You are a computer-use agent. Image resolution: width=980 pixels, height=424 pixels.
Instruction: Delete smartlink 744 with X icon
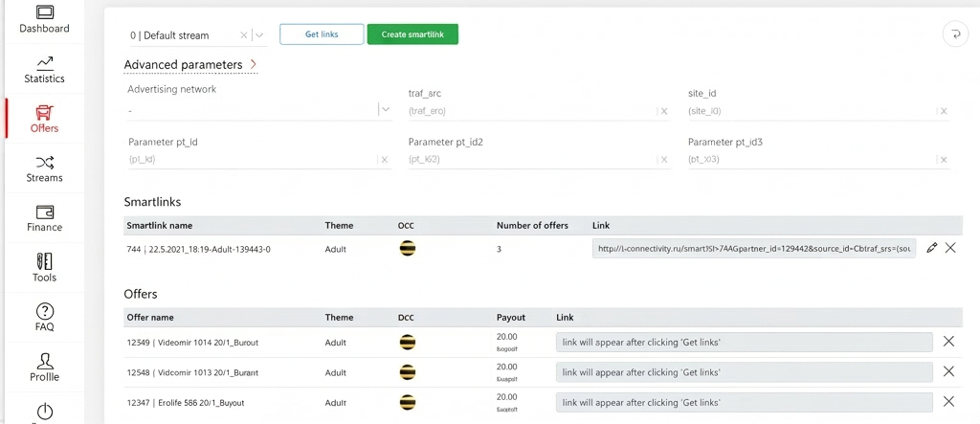coord(950,248)
